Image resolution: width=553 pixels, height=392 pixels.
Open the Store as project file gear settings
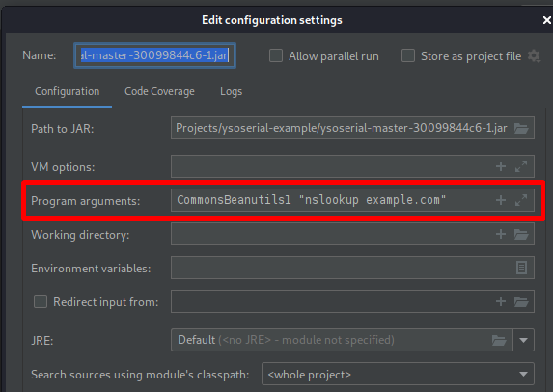click(535, 56)
